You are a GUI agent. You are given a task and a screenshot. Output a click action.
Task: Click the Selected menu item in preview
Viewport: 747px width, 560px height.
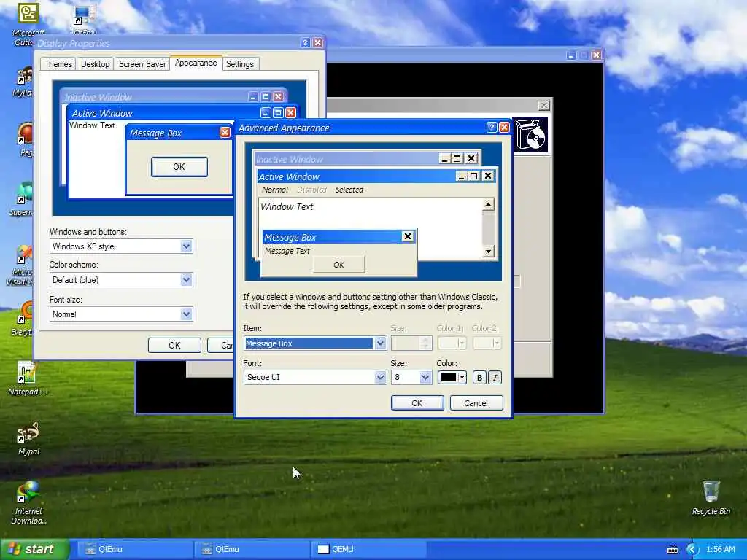(349, 190)
